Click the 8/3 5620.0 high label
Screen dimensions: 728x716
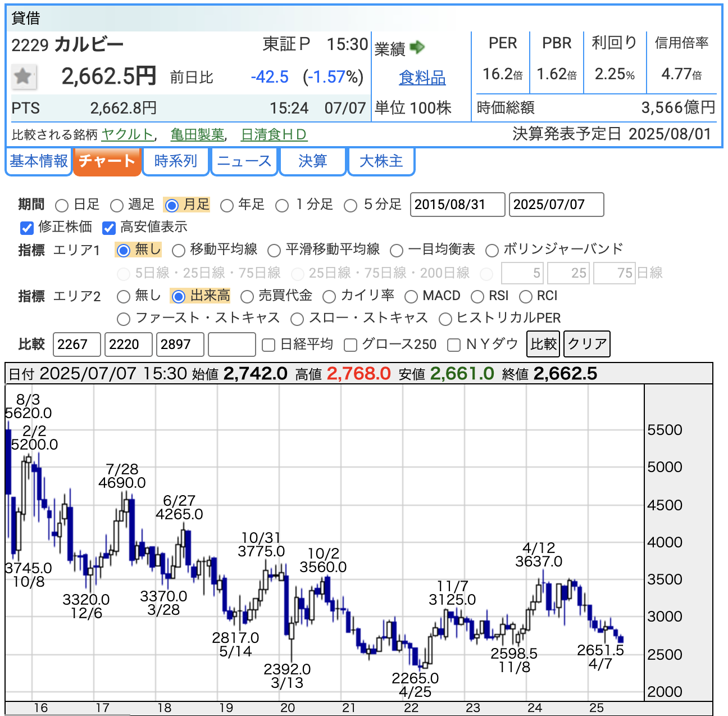28,406
